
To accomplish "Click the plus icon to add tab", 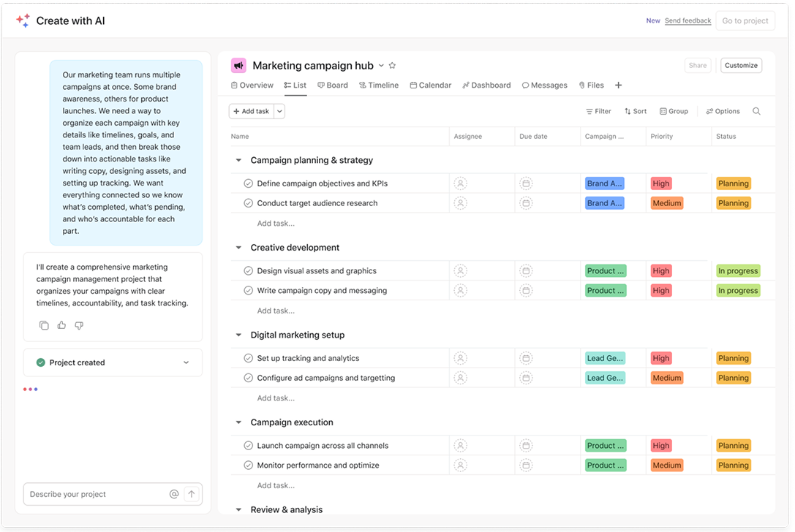I will point(618,85).
